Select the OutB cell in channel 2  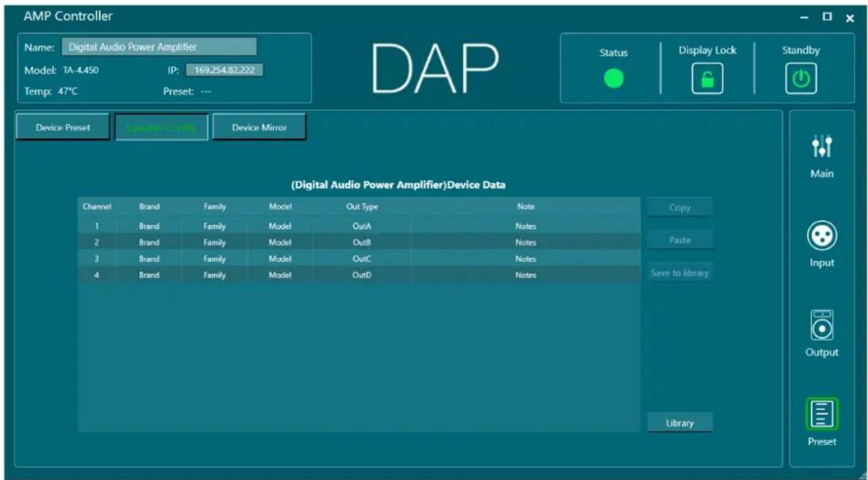tap(362, 242)
